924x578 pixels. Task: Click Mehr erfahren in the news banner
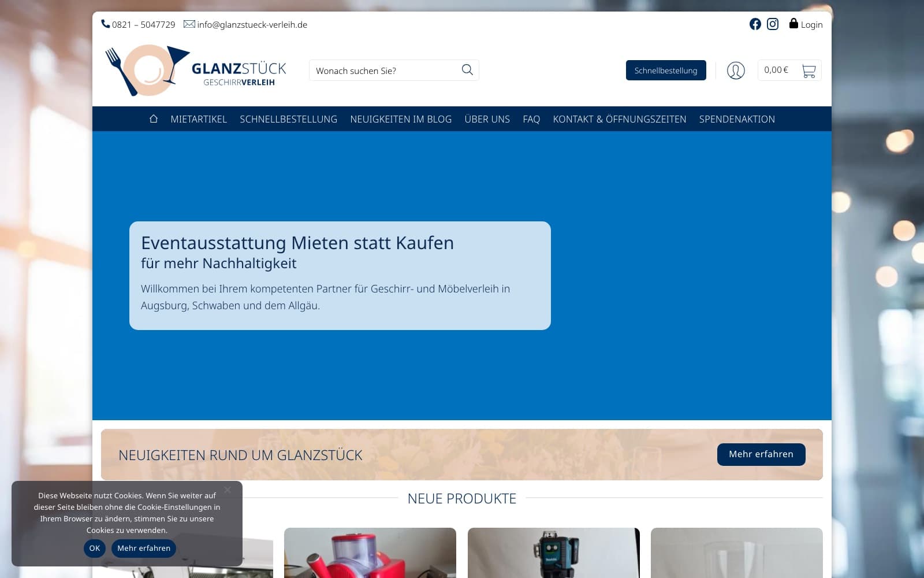point(761,454)
